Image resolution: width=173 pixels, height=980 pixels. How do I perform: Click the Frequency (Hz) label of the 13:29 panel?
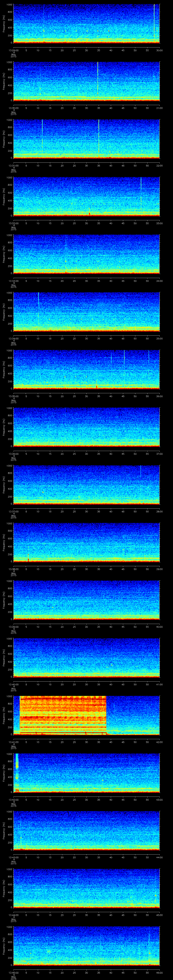click(4, 24)
